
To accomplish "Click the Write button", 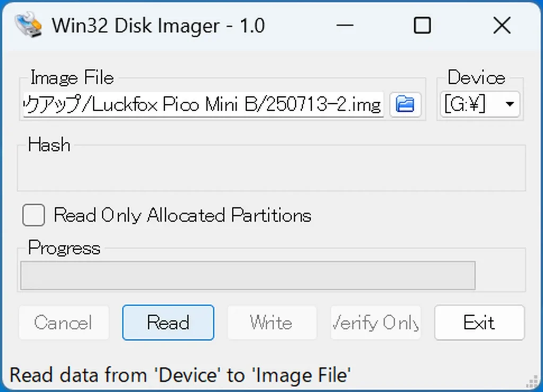I will [272, 323].
